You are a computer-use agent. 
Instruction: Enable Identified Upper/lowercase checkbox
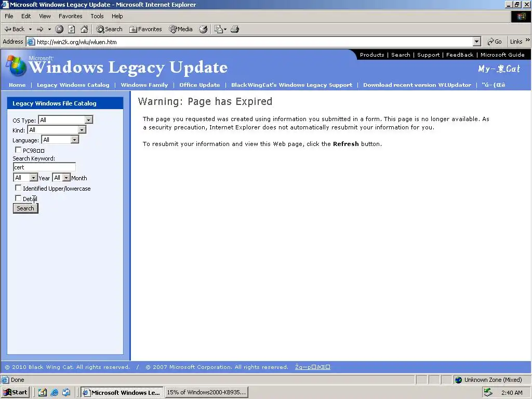pos(18,188)
